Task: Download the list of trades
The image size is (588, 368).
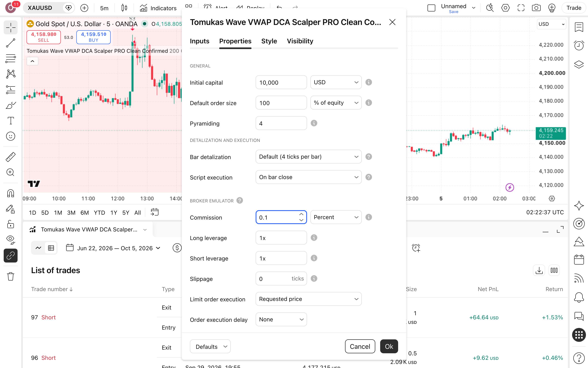Action: 539,270
